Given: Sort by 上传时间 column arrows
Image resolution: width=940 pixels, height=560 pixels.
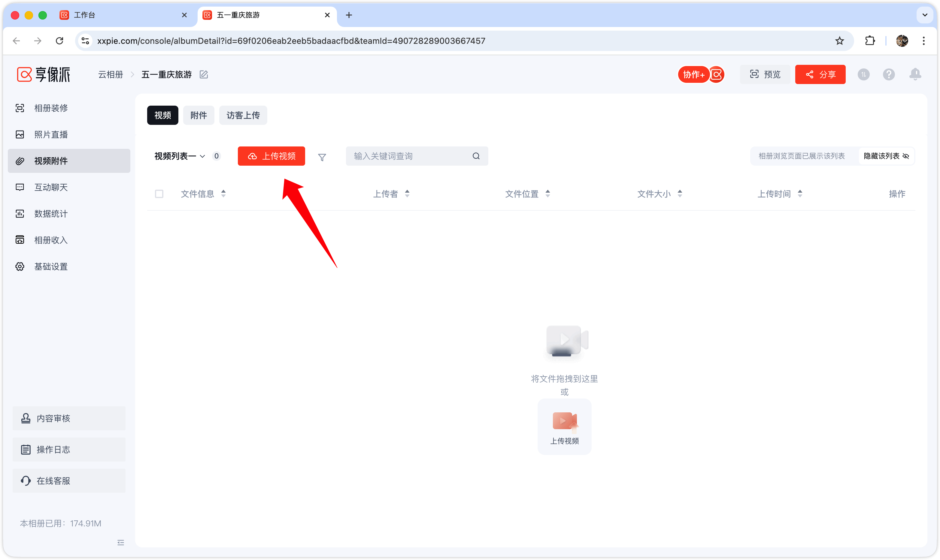Looking at the screenshot, I should point(800,194).
